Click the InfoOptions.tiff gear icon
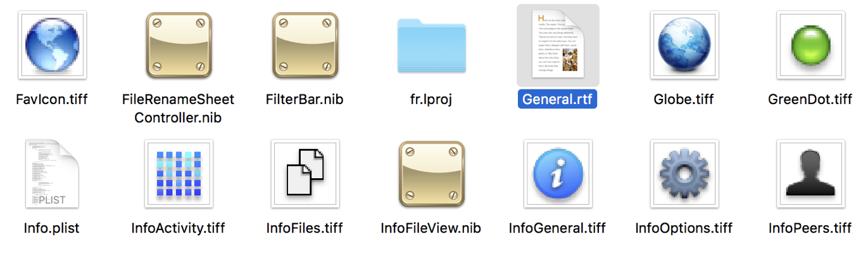Viewport: 868px width, 253px height. 684,174
